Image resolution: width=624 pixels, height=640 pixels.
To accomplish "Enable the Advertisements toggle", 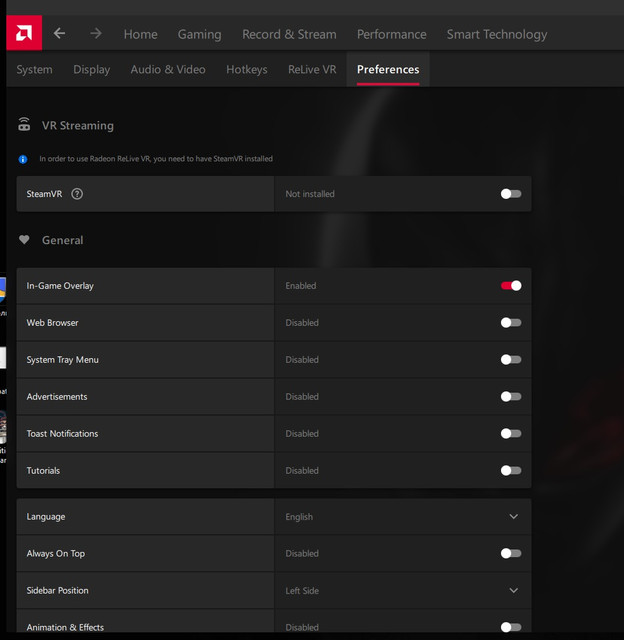I will pos(511,396).
